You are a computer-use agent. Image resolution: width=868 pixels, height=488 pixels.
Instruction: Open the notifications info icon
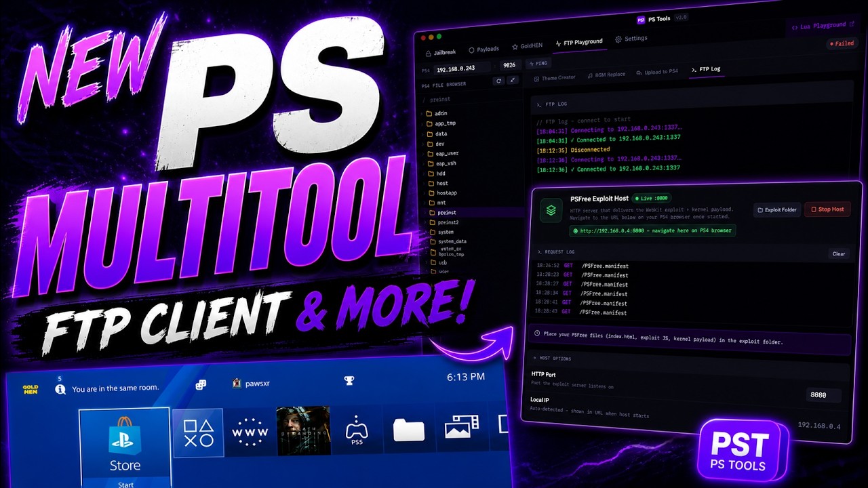60,389
